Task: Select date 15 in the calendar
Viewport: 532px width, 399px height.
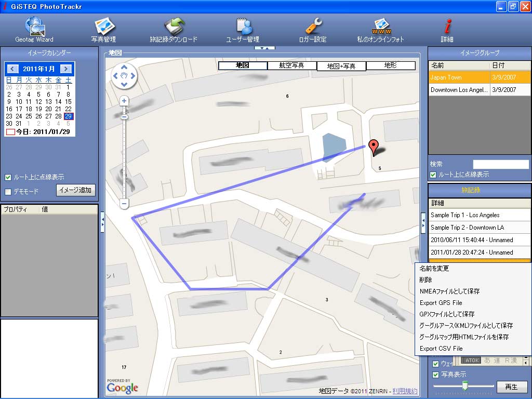Action: [68, 102]
